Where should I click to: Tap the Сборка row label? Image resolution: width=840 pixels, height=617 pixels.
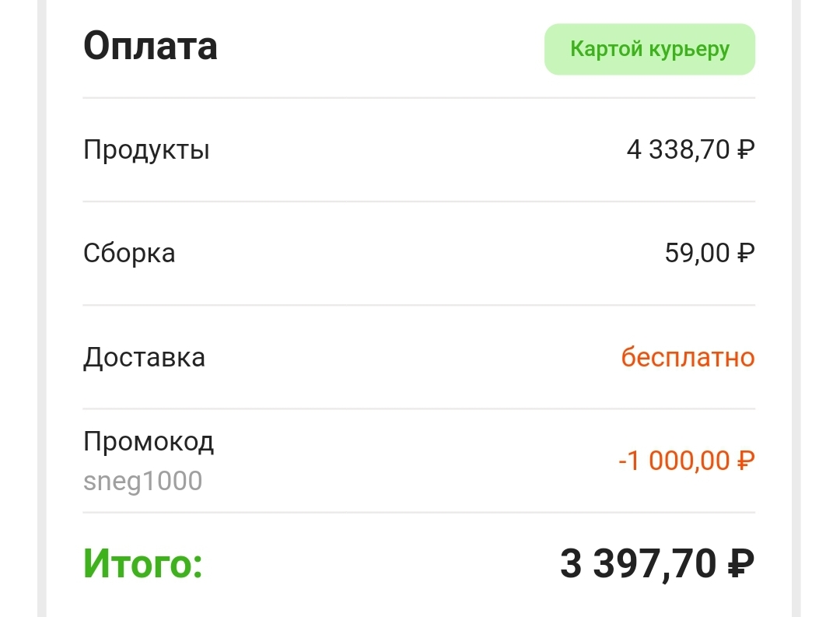129,254
